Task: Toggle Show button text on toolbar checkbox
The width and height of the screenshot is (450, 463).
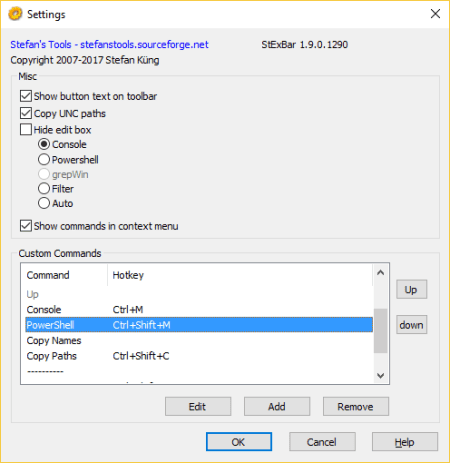Action: pyautogui.click(x=26, y=96)
